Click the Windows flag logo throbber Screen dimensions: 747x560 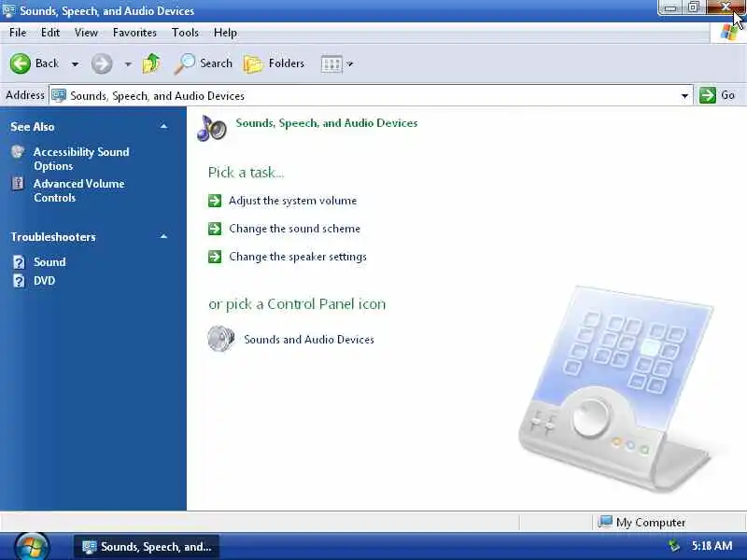(x=728, y=33)
